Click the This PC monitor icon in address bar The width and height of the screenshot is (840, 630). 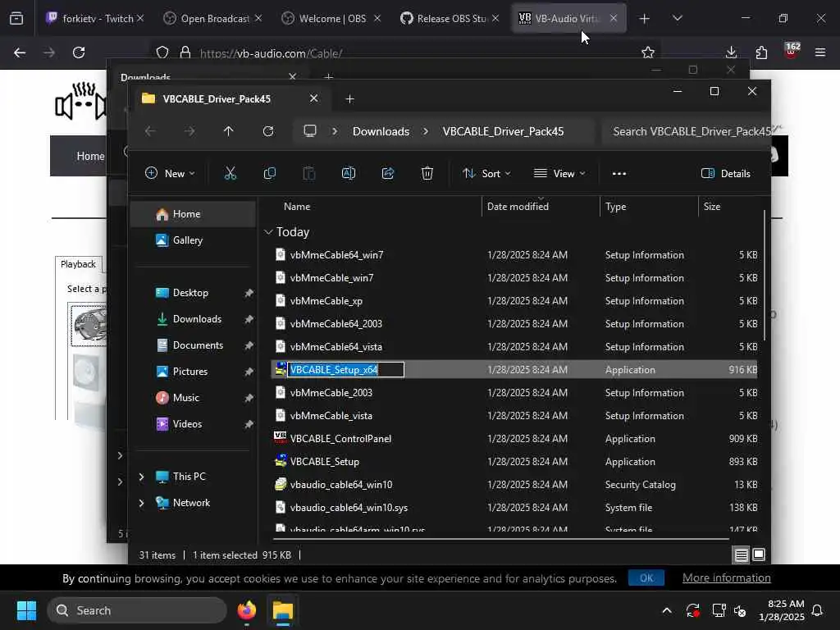(309, 131)
